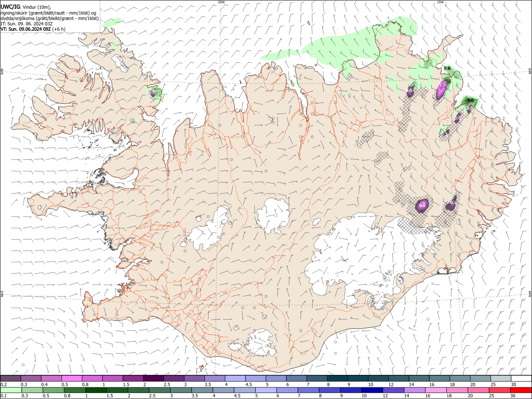Click the white swatch after upper 30
This screenshot has width=532, height=399.
click(x=521, y=378)
